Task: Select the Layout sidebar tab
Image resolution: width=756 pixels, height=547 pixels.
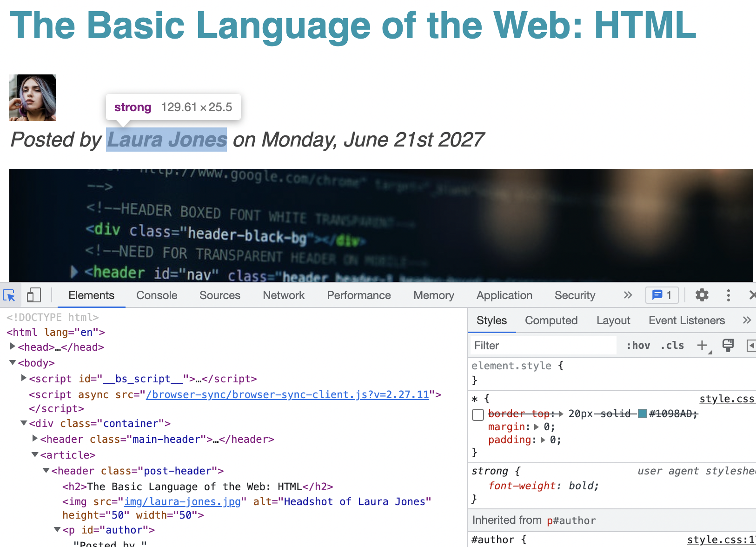Action: pos(613,320)
